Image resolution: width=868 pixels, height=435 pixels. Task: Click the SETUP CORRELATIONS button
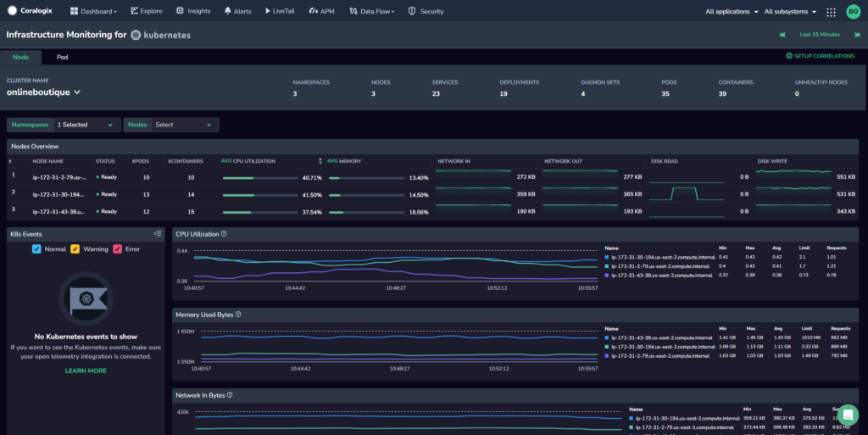pos(820,56)
